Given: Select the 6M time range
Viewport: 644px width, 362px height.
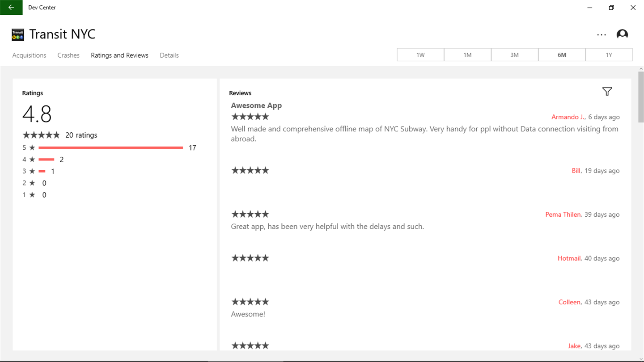Looking at the screenshot, I should 562,55.
